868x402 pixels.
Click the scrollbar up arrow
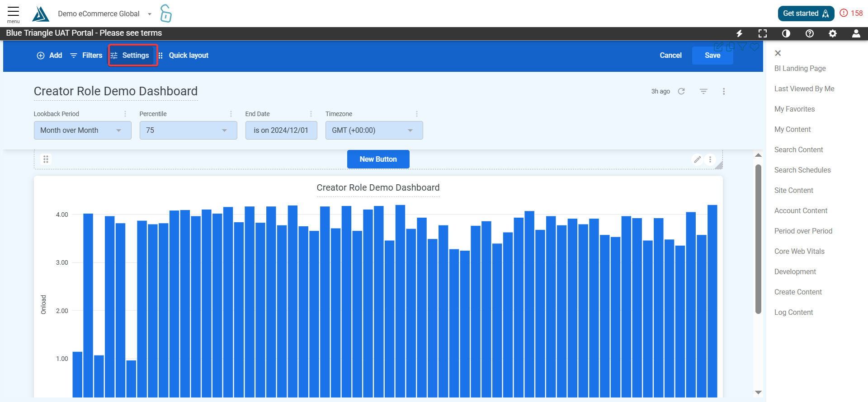pos(759,155)
